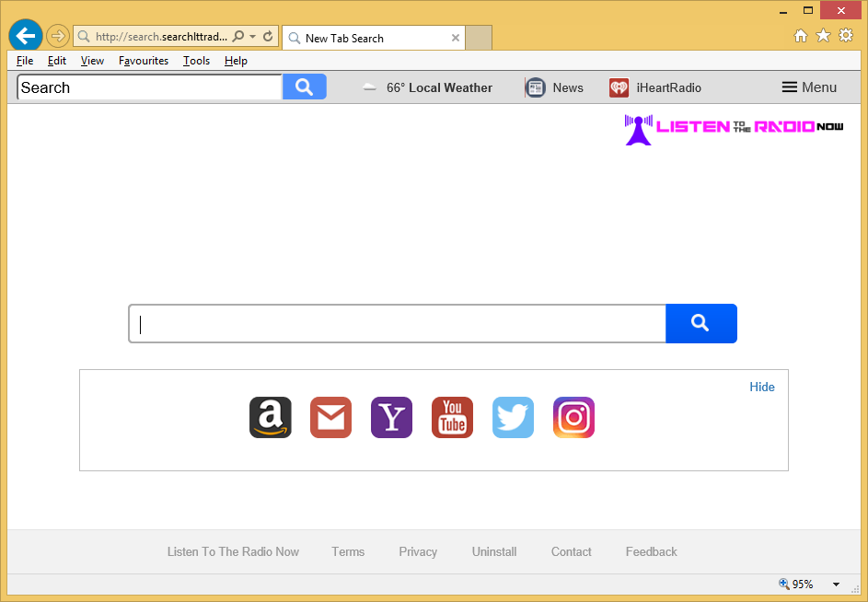The height and width of the screenshot is (602, 868).
Task: Open the Listen To The Radio Now footer link
Action: coord(233,551)
